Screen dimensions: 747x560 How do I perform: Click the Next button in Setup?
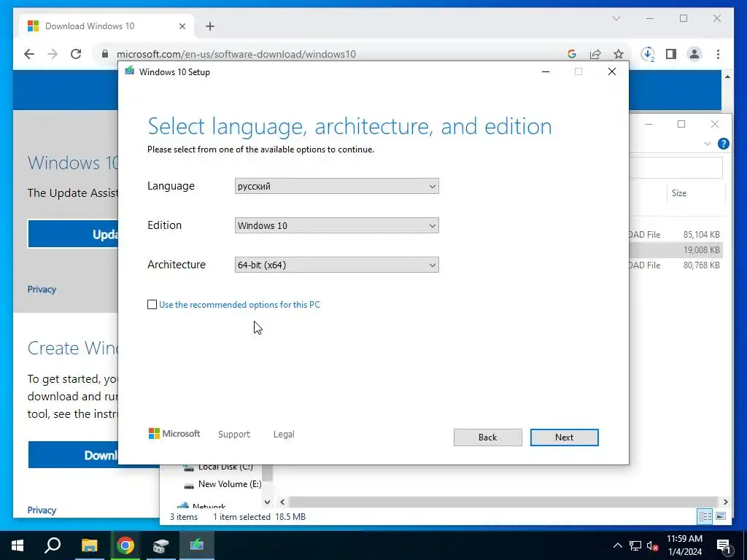(x=564, y=437)
